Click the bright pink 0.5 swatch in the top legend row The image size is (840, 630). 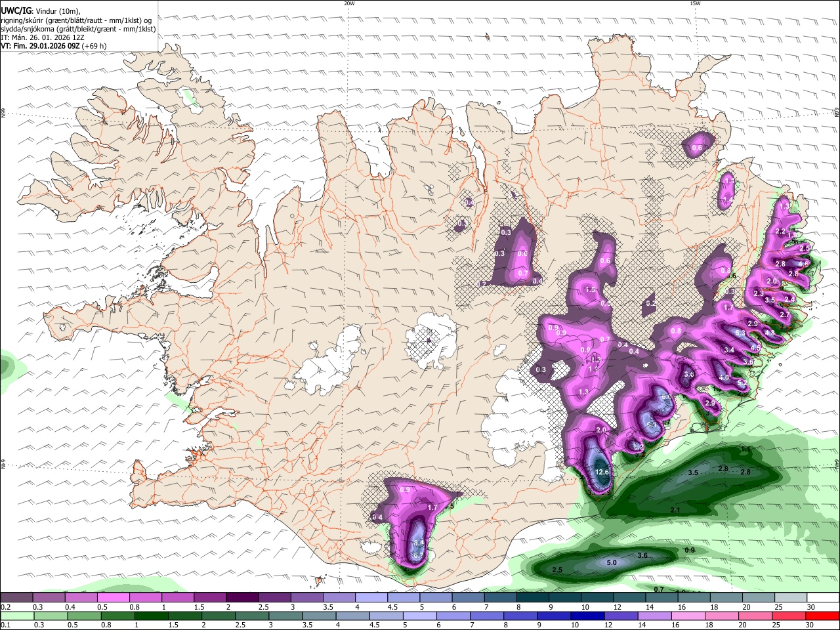tap(114, 598)
